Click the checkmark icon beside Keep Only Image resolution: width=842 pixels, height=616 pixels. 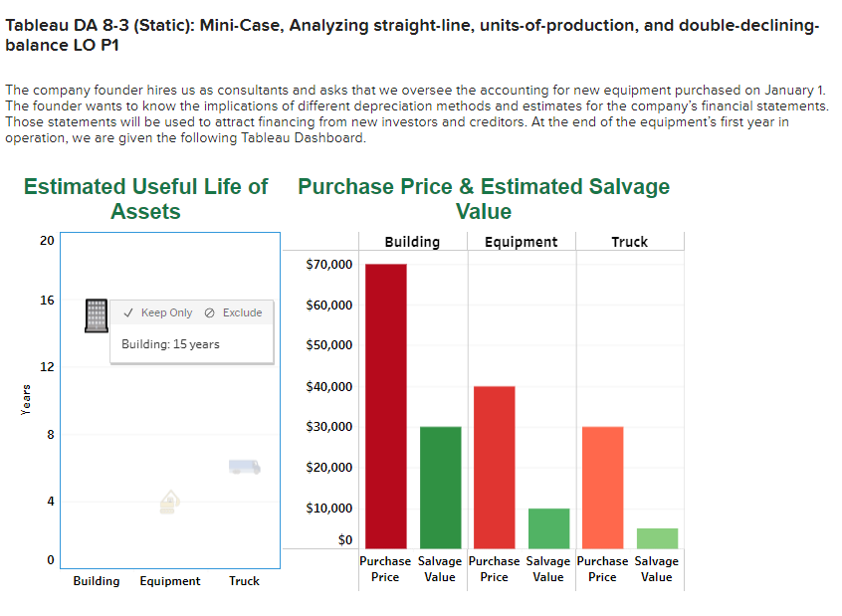[127, 312]
